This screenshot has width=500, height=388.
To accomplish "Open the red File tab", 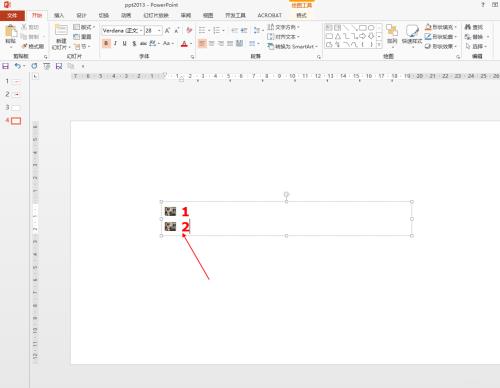I will tap(12, 15).
